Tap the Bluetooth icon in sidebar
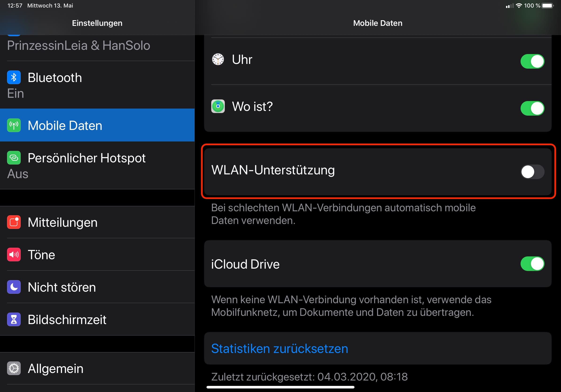 14,78
